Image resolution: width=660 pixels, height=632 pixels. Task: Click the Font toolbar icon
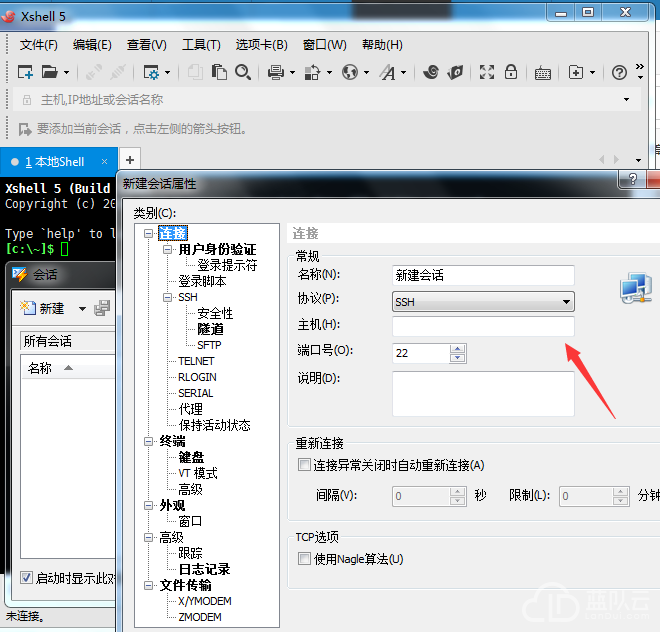385,72
